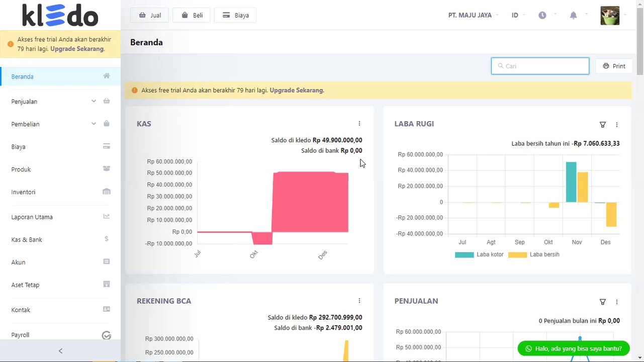Open Rekening BCA widget three-dot menu
This screenshot has height=362, width=644.
click(x=359, y=301)
